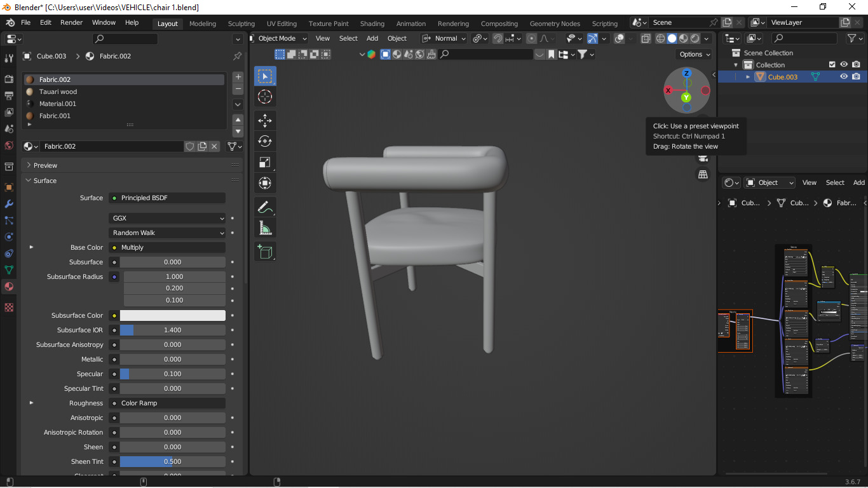The height and width of the screenshot is (488, 868).
Task: Click the Principled BSDF surface button
Action: tap(167, 198)
